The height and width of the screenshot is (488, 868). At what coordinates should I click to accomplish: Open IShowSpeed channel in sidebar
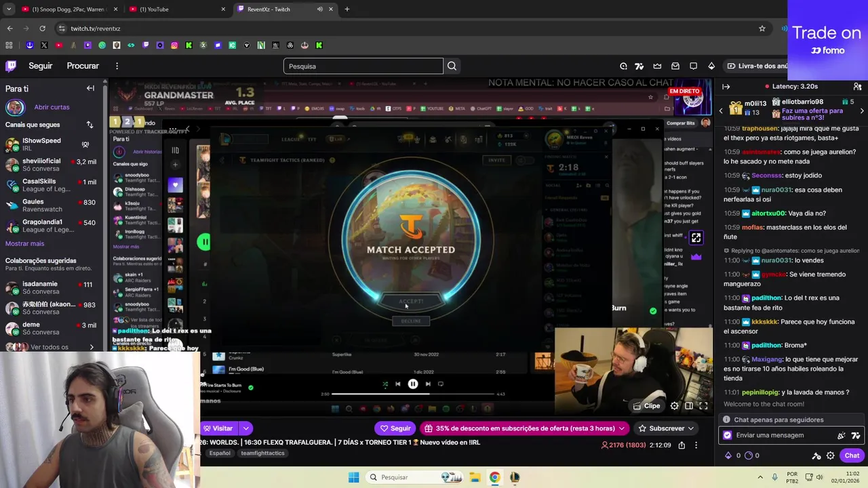pos(52,144)
